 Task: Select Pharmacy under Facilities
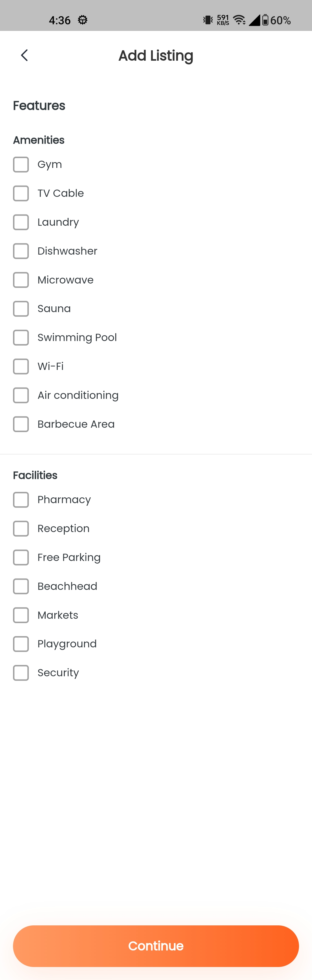[21, 500]
